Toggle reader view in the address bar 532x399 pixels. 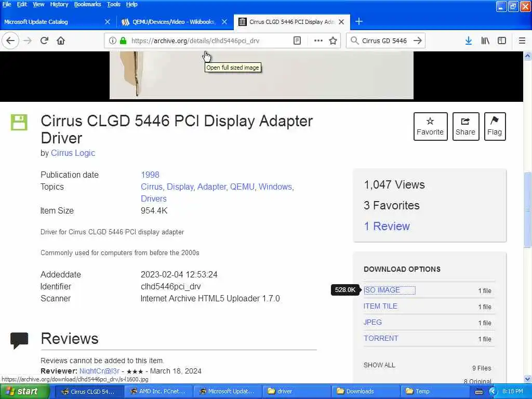click(x=297, y=41)
